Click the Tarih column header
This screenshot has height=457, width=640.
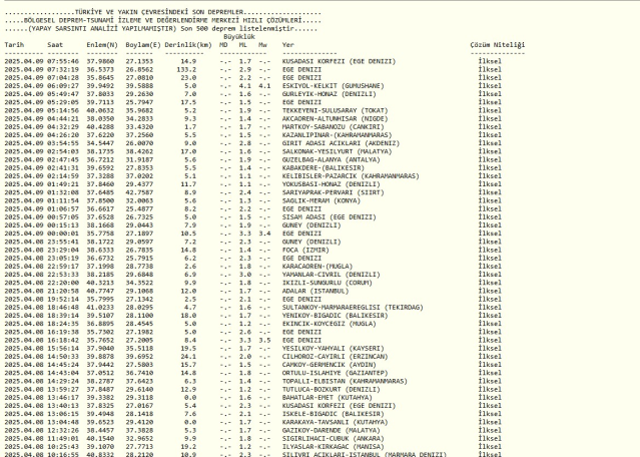(14, 45)
